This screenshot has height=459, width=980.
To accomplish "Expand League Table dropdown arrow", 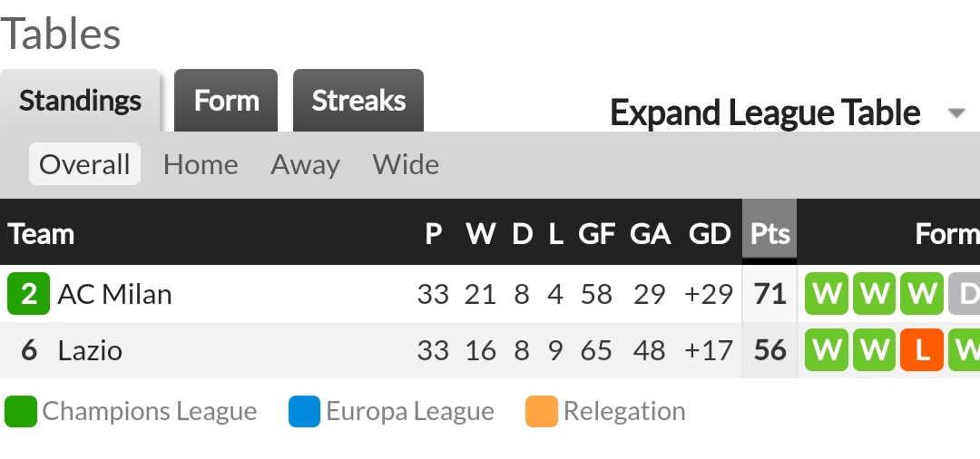I will [x=956, y=113].
